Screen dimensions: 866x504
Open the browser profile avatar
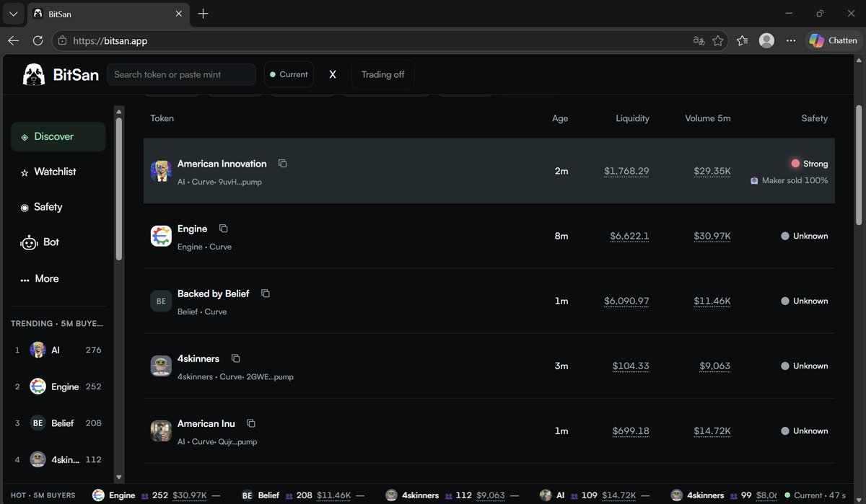[767, 40]
